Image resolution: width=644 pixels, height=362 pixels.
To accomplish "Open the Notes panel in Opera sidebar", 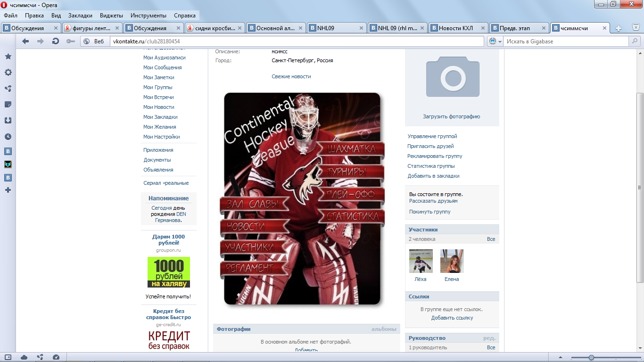I will [x=8, y=104].
